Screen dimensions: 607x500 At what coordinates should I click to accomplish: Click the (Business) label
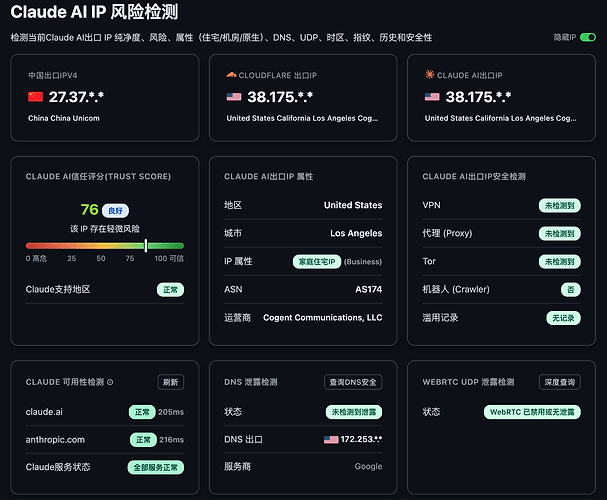coord(363,262)
